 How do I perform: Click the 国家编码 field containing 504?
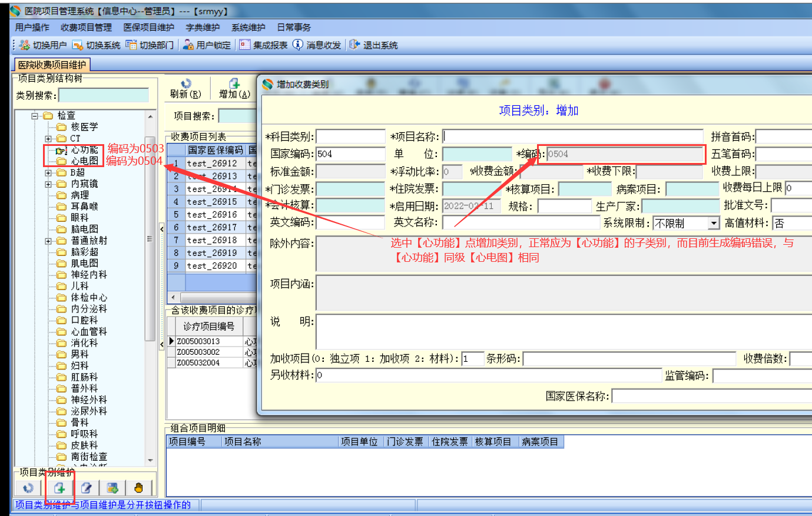tap(350, 154)
